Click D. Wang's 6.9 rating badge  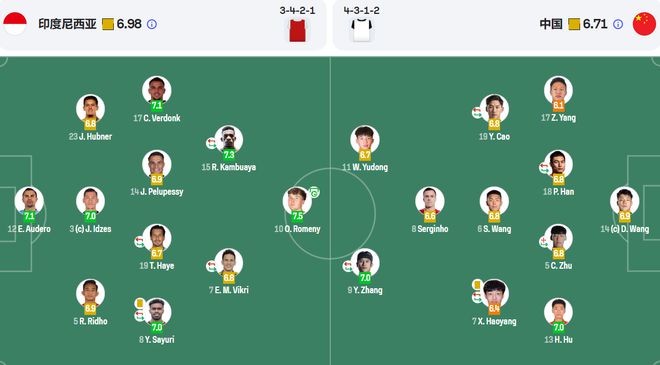pyautogui.click(x=625, y=216)
